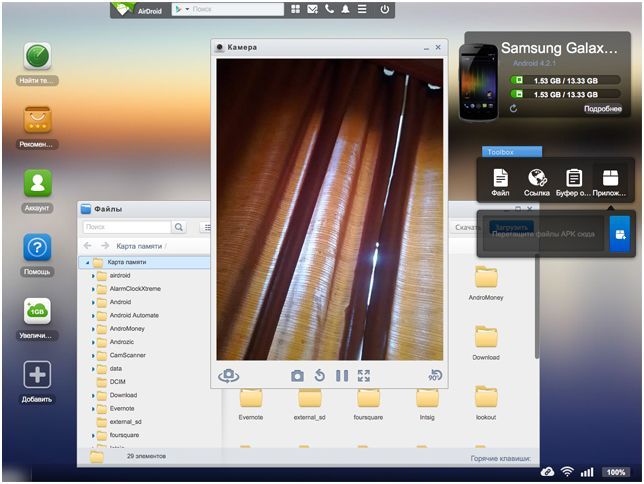Pause the camera live stream
Viewport: 644px width, 484px height.
point(342,376)
